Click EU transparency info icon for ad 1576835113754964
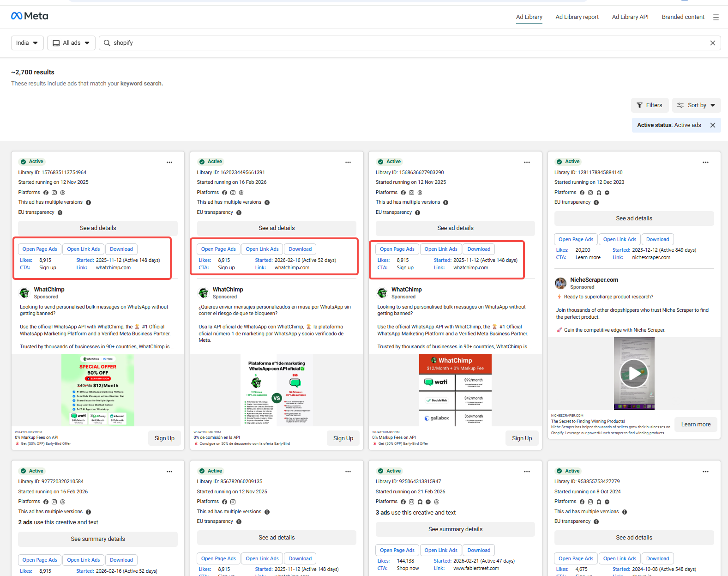 (60, 212)
